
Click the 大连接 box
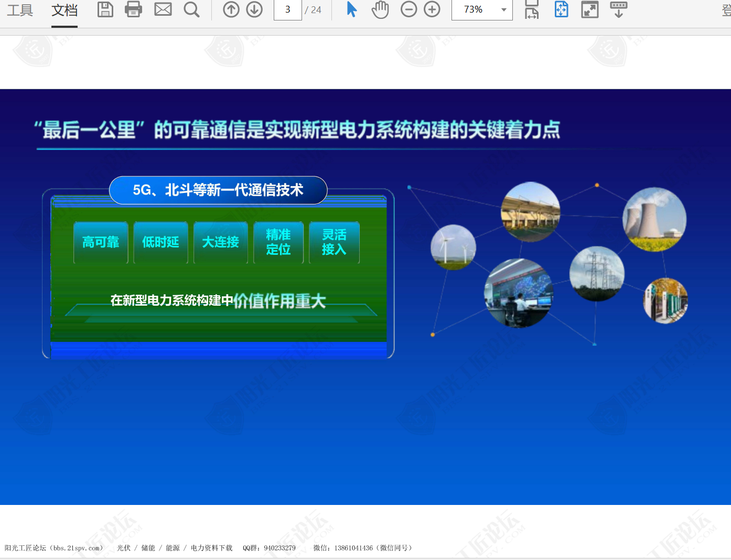point(221,242)
